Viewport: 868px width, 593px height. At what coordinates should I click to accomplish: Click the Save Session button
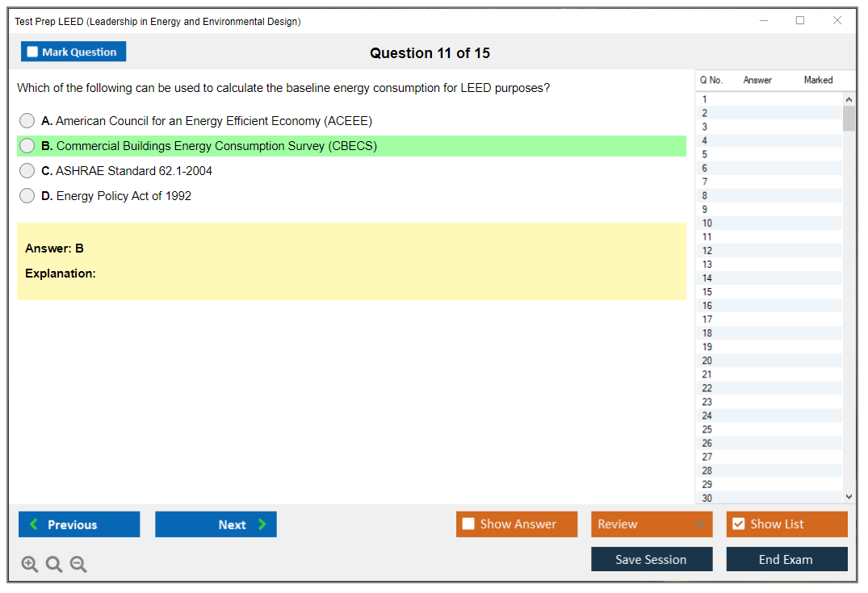(652, 559)
